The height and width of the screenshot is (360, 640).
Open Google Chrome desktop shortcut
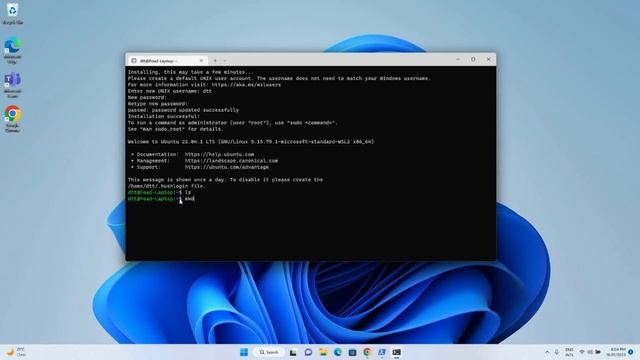13,119
